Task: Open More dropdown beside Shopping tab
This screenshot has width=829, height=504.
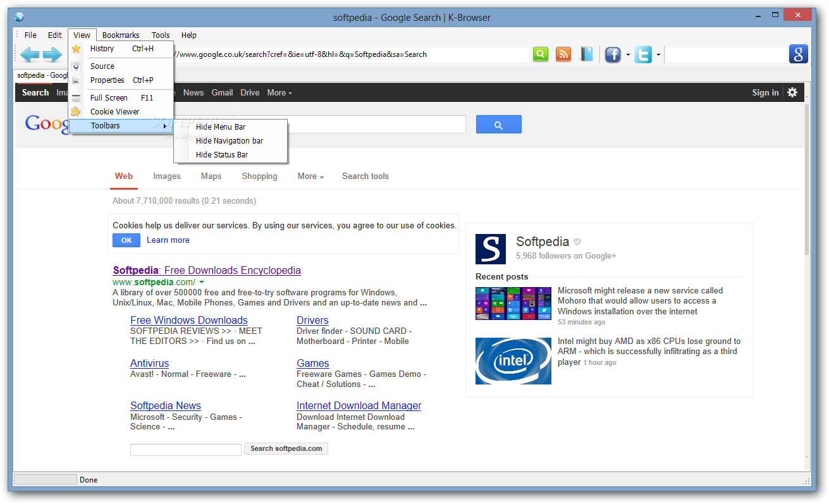Action: point(310,176)
